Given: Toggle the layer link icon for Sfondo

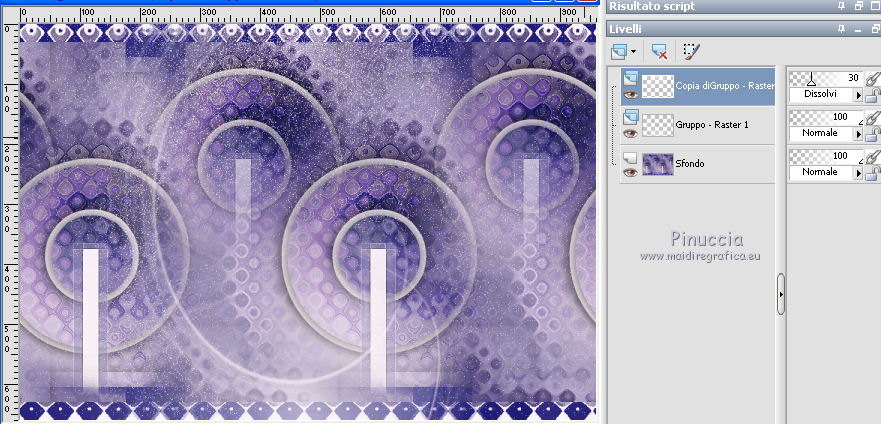Looking at the screenshot, I should click(872, 156).
